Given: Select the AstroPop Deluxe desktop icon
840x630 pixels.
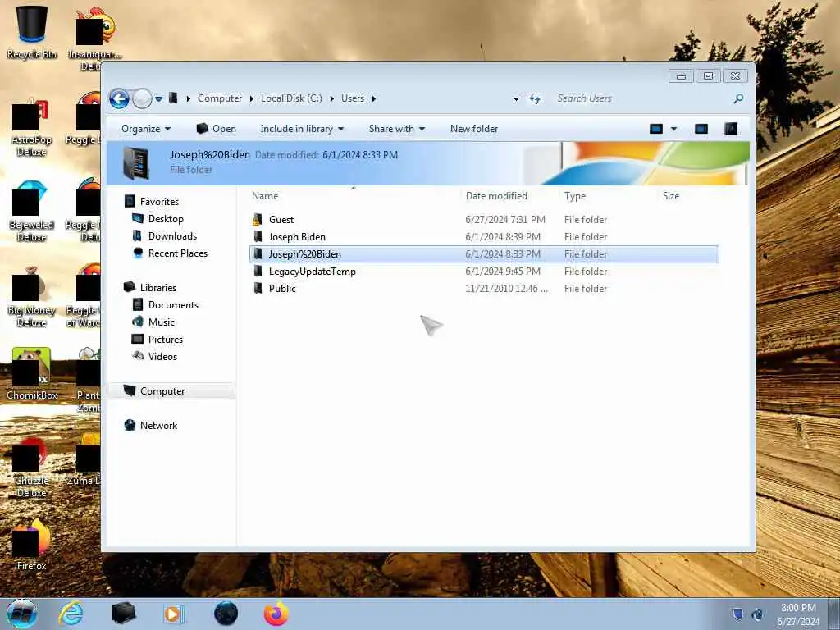Looking at the screenshot, I should [32, 127].
